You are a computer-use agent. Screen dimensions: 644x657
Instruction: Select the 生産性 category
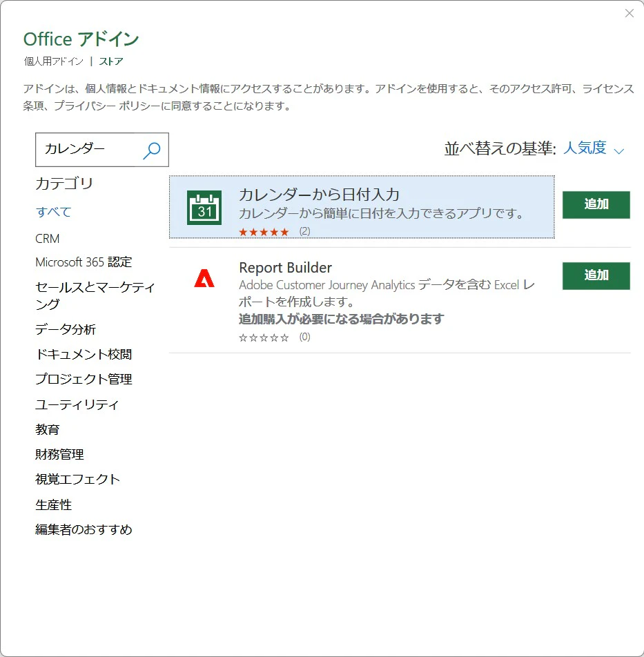click(x=54, y=504)
